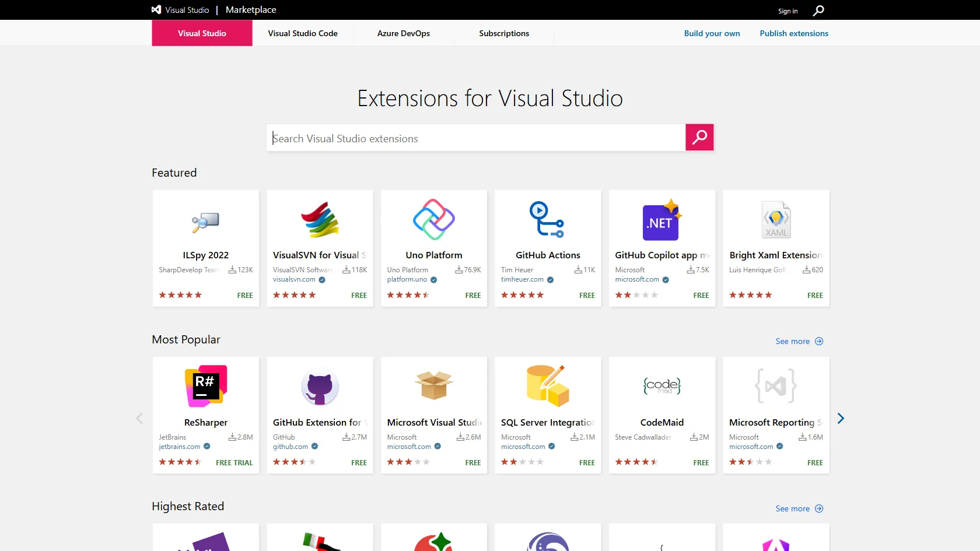Click verified badge next to jetbrains.com

[x=206, y=447]
